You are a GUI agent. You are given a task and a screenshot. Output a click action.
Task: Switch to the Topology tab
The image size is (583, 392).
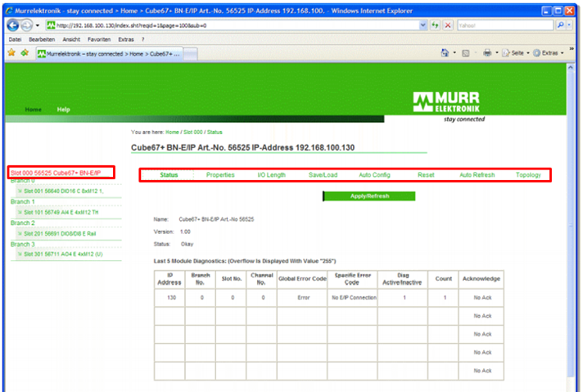pyautogui.click(x=528, y=175)
